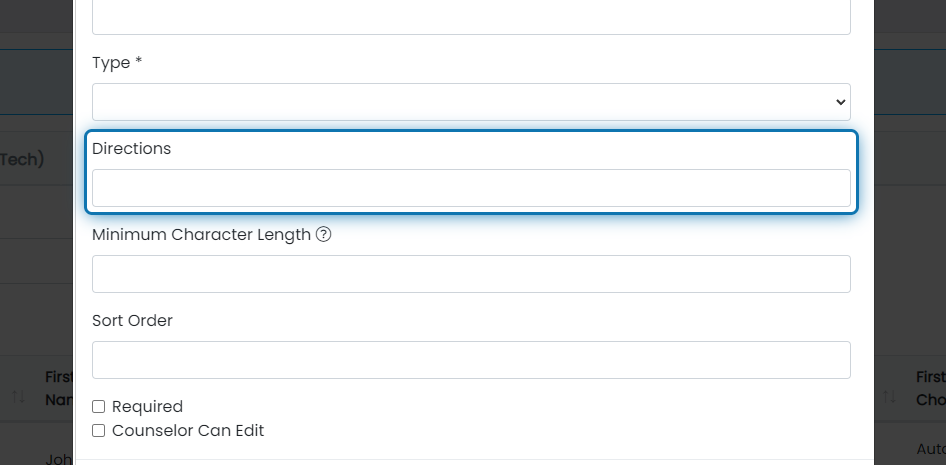Click the Directions text field
Viewport: 946px width, 465px height.
471,188
